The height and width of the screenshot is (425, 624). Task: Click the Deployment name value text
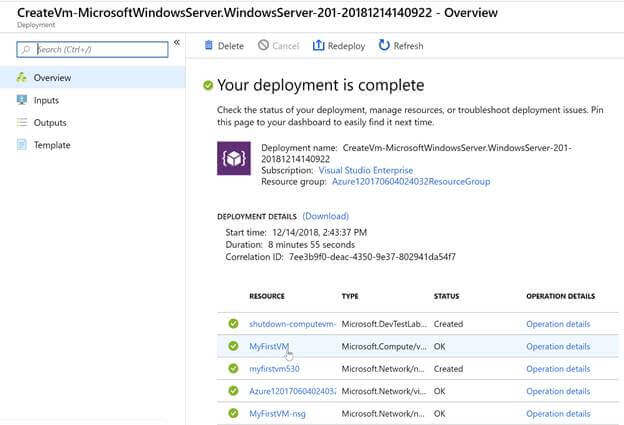coord(416,153)
